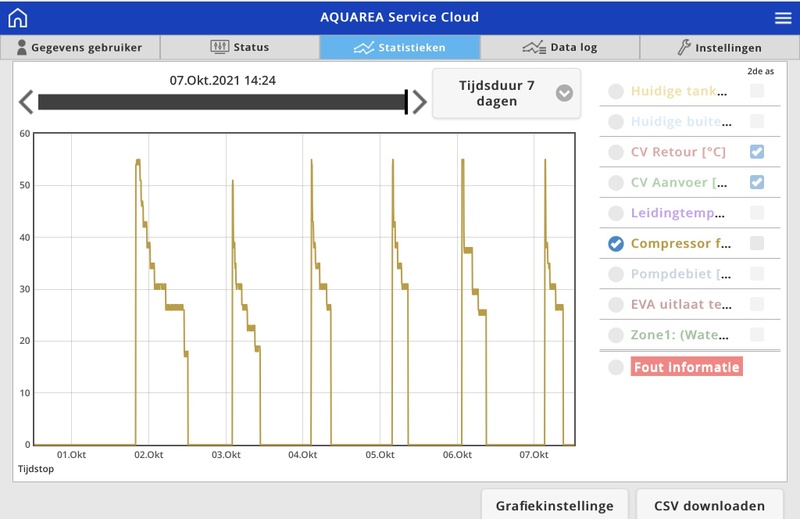This screenshot has height=519, width=800.
Task: Enable the Fout informatie radio button
Action: pyautogui.click(x=615, y=367)
